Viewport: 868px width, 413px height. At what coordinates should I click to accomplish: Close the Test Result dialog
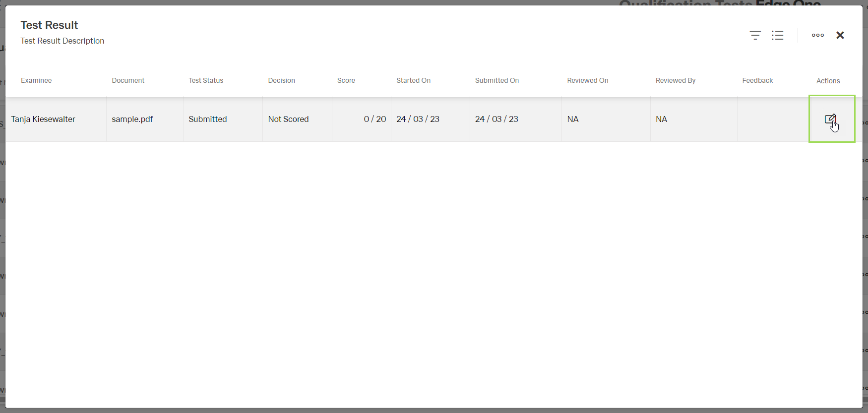(840, 35)
